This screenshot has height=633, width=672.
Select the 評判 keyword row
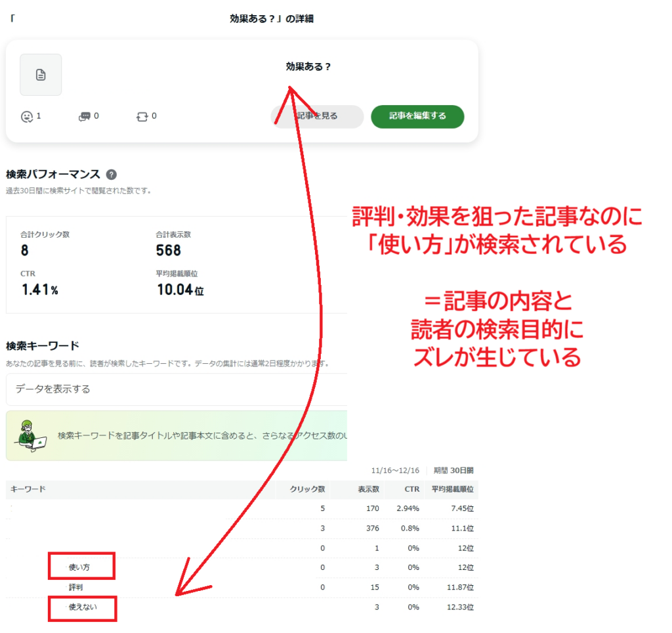[x=76, y=587]
